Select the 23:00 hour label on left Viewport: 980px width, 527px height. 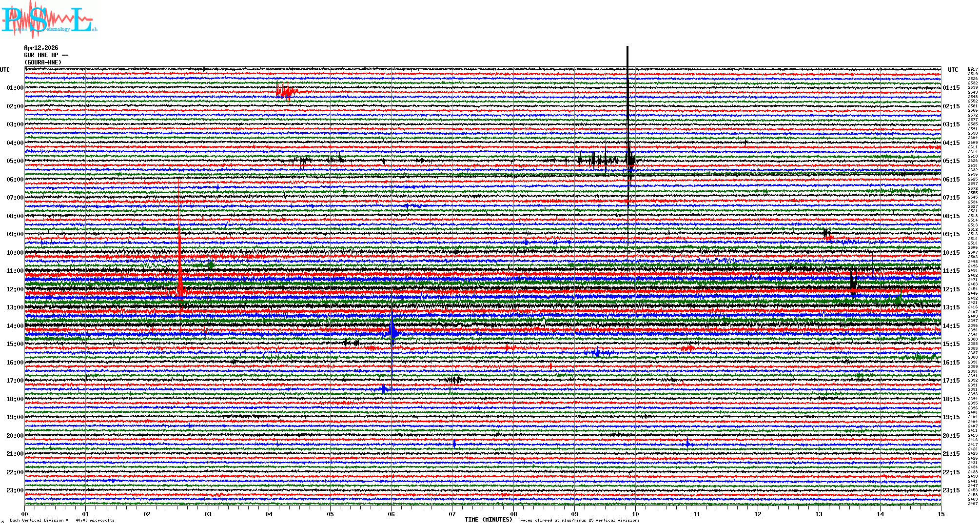click(x=15, y=490)
